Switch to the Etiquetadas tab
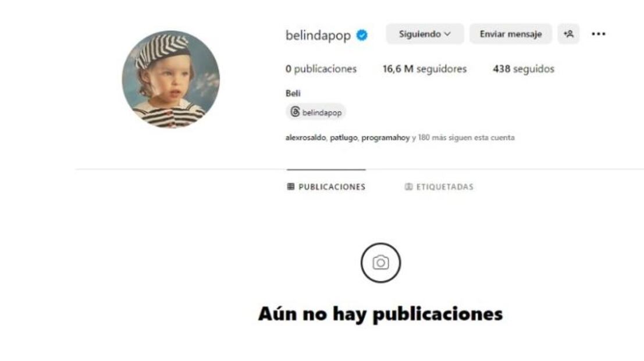 [439, 187]
